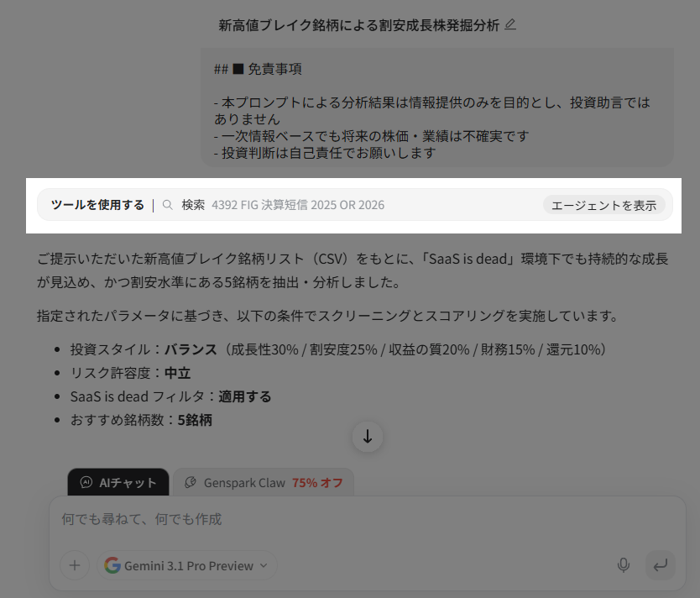700x598 pixels.
Task: Switch to the AIチャット tab
Action: click(118, 483)
